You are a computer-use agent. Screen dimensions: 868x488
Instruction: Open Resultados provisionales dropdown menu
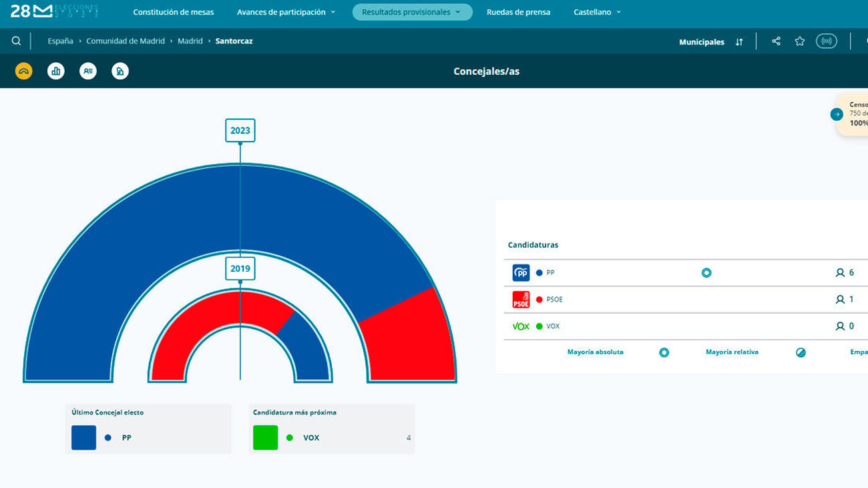pyautogui.click(x=412, y=12)
